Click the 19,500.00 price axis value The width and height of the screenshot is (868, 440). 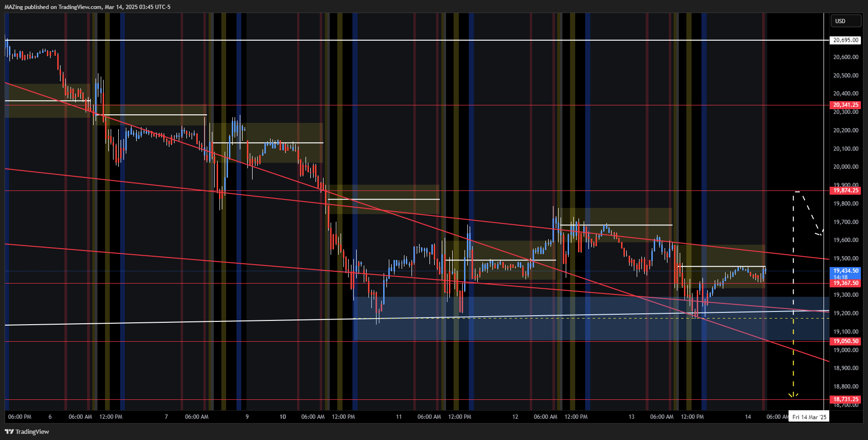[x=846, y=259]
